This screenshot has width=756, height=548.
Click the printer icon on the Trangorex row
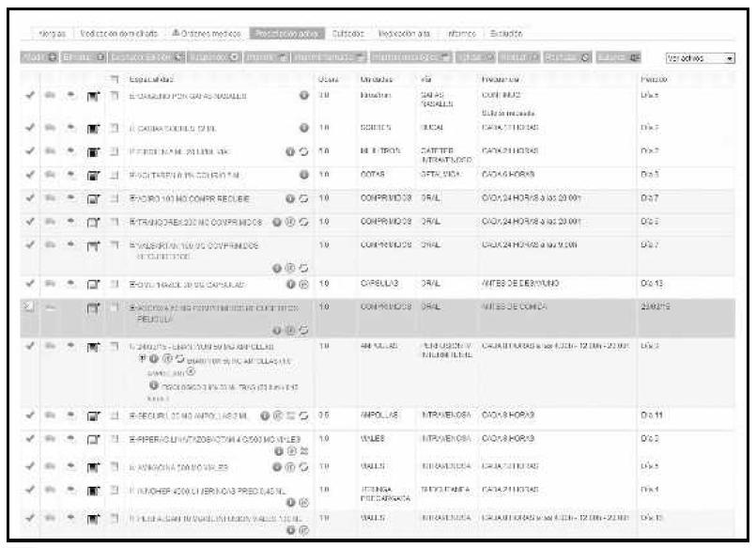(x=52, y=221)
